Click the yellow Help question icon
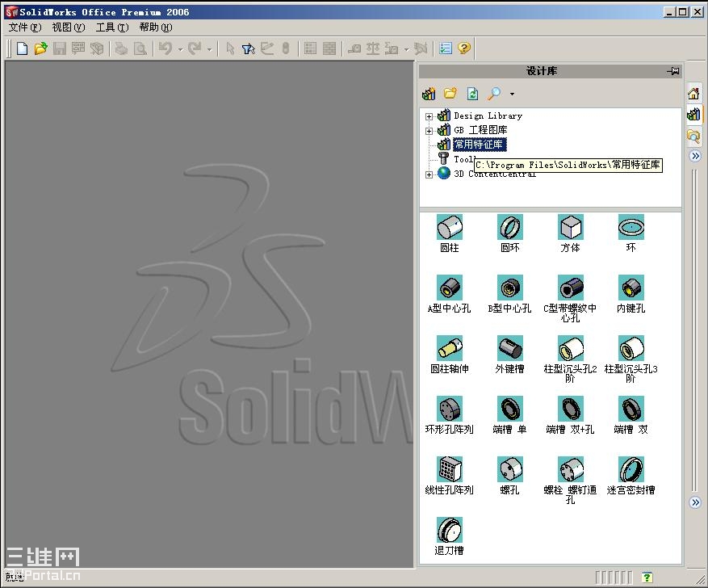Screen dimensions: 708x588 464,48
